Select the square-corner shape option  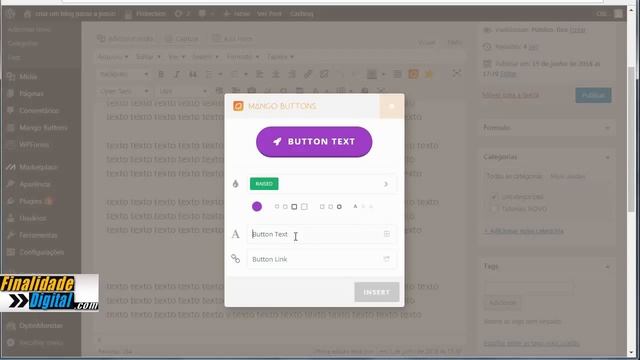point(322,207)
